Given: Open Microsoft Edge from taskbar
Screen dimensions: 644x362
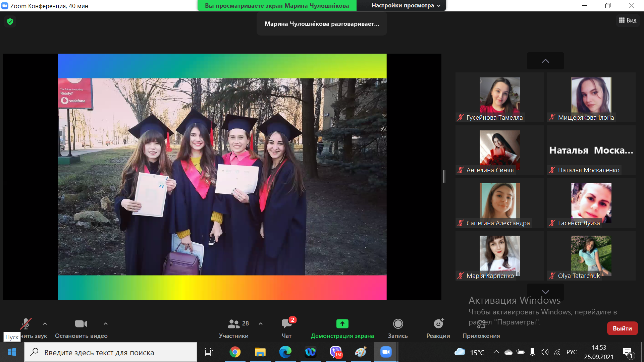Looking at the screenshot, I should 285,352.
